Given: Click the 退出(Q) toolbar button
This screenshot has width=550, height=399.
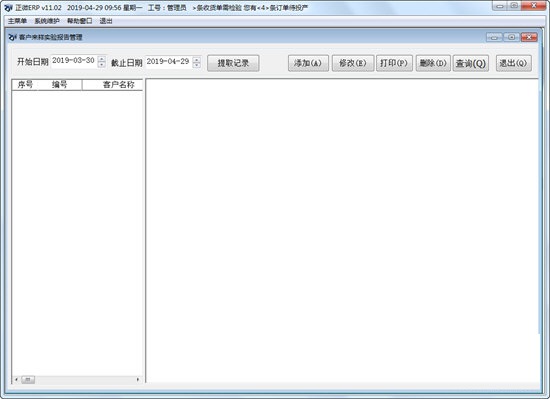Looking at the screenshot, I should click(514, 63).
